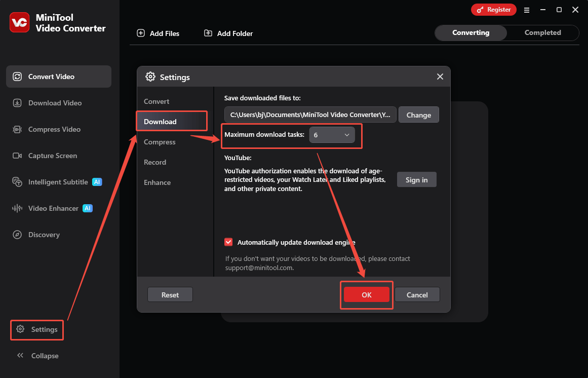Minimize the application window
This screenshot has width=588, height=378.
pyautogui.click(x=542, y=10)
